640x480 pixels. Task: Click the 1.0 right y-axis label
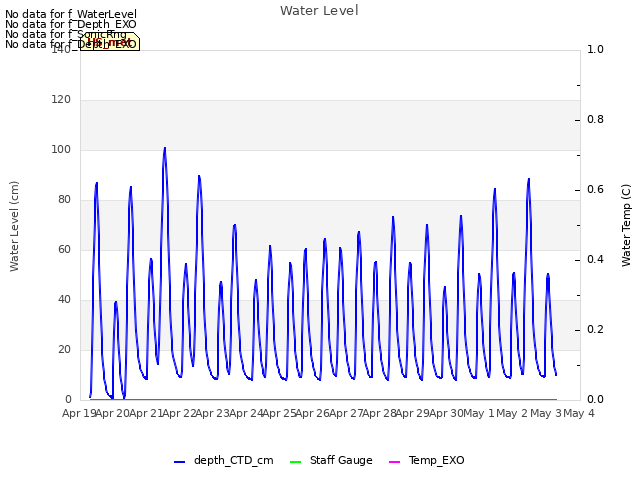pos(595,49)
